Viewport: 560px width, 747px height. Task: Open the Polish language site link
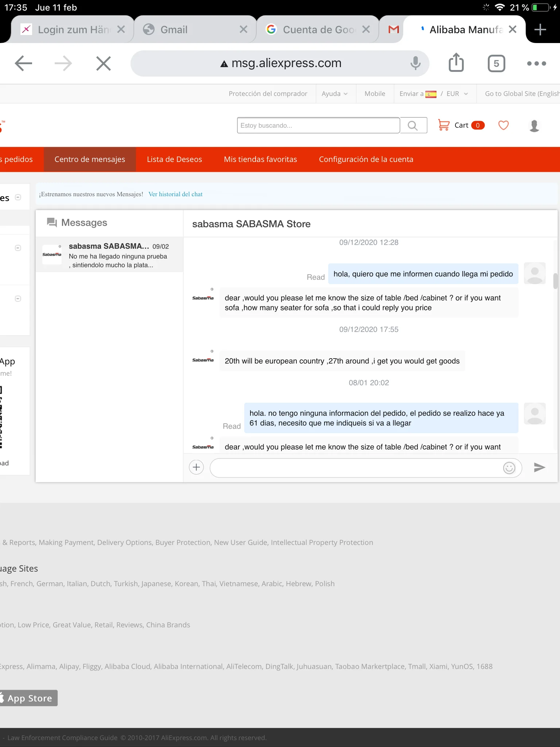(x=325, y=584)
